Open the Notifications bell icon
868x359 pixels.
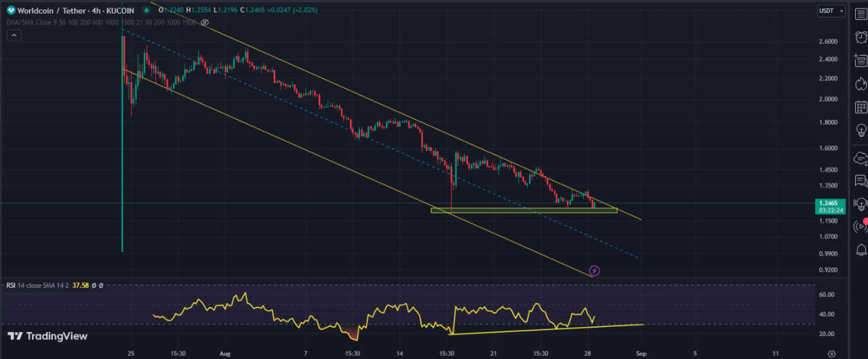pyautogui.click(x=861, y=249)
